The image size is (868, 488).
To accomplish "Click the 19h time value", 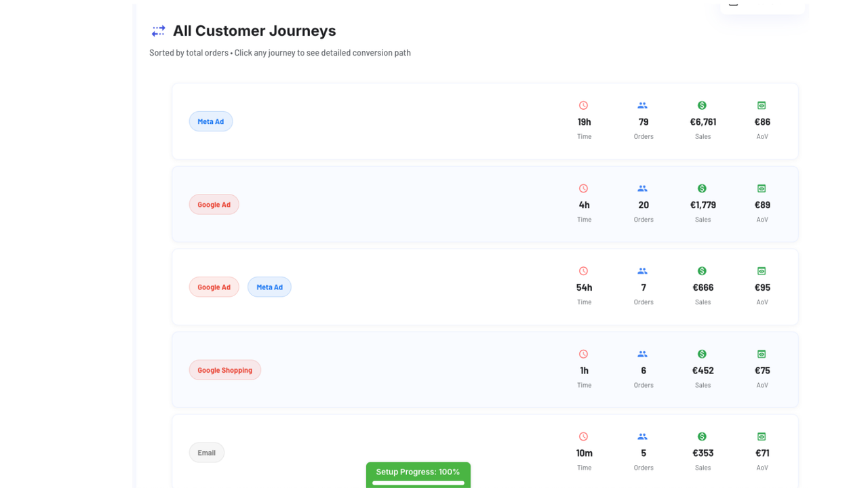I will 584,122.
